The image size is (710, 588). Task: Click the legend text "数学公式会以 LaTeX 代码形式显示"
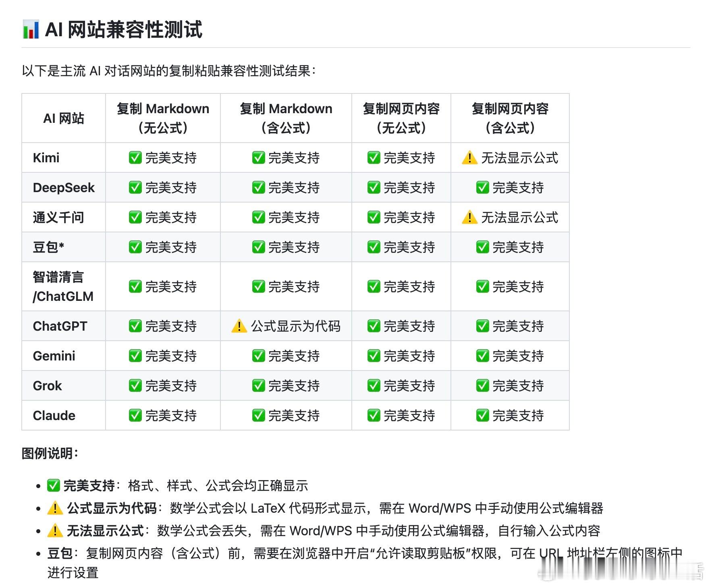pos(268,508)
